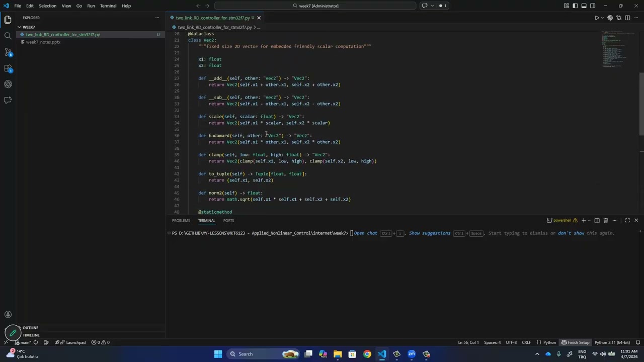
Task: Close the terminal panel
Action: 636,221
